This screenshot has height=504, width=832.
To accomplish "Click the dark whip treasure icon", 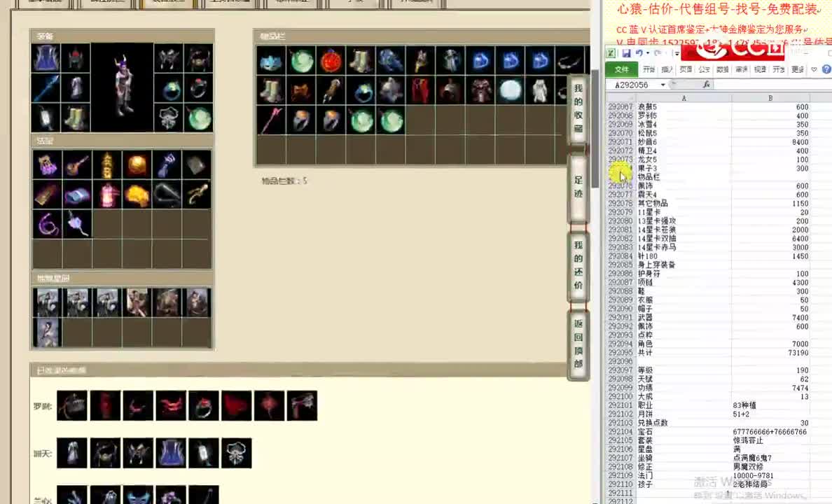I will 167,195.
